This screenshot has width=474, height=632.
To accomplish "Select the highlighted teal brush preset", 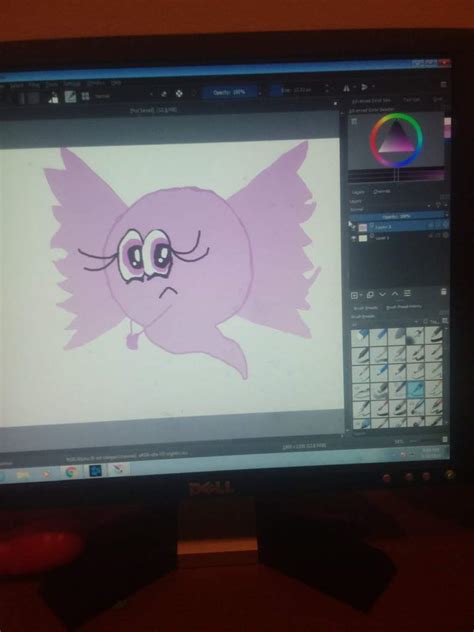I will tap(416, 390).
